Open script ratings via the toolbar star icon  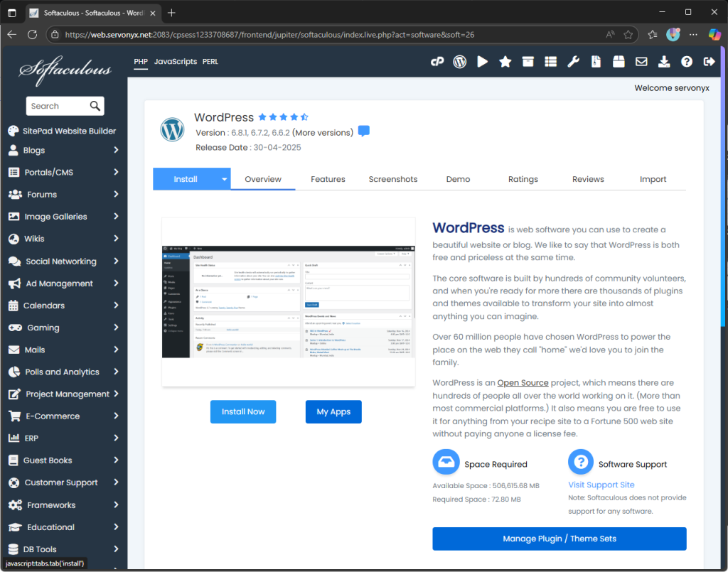[505, 62]
